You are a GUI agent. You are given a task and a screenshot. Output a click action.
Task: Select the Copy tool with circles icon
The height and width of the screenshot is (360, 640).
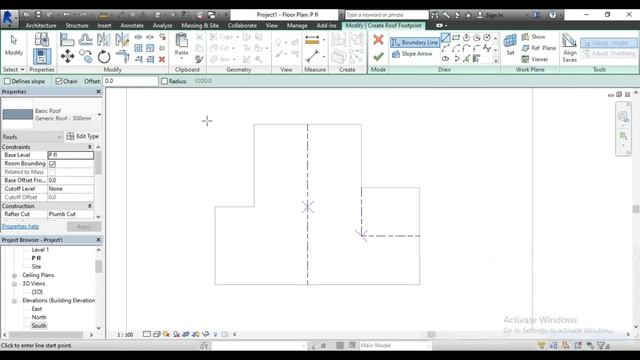click(86, 56)
